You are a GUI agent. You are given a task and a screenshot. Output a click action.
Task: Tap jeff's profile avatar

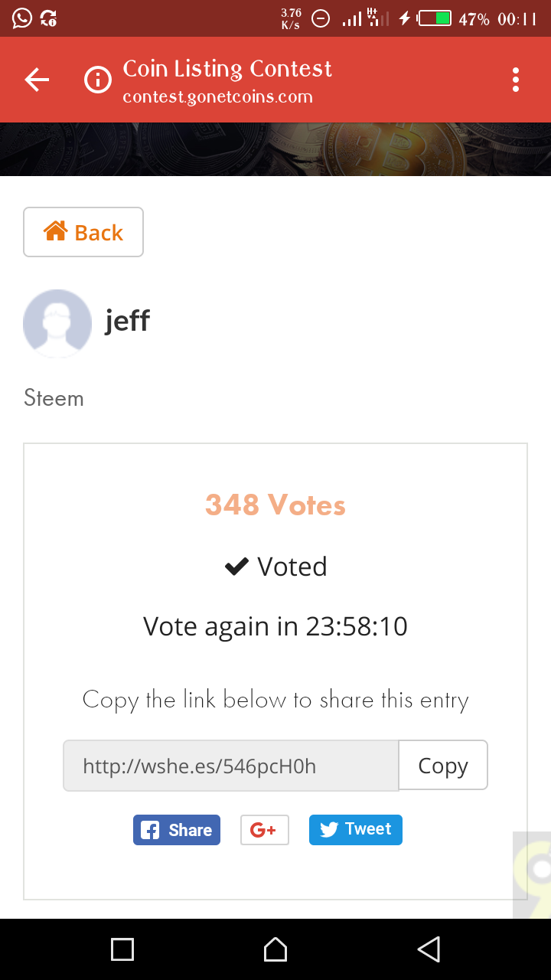pyautogui.click(x=57, y=323)
